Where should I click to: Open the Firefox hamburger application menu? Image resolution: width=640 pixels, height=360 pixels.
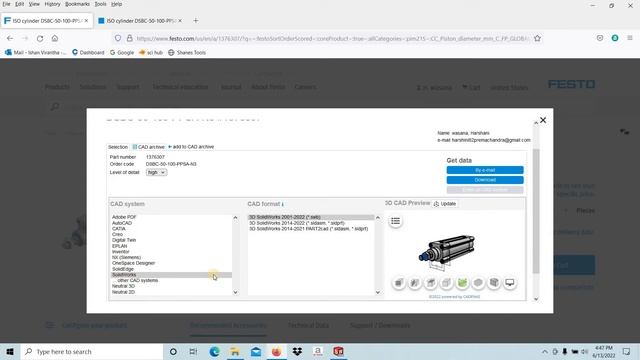(x=630, y=38)
